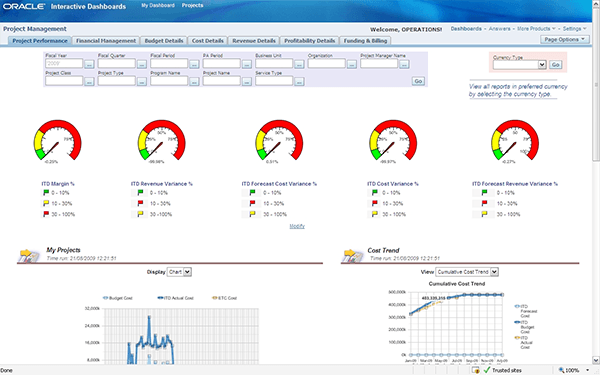Click the Modify link below gauges
Viewport: 600px width, 375px height.
pyautogui.click(x=297, y=226)
